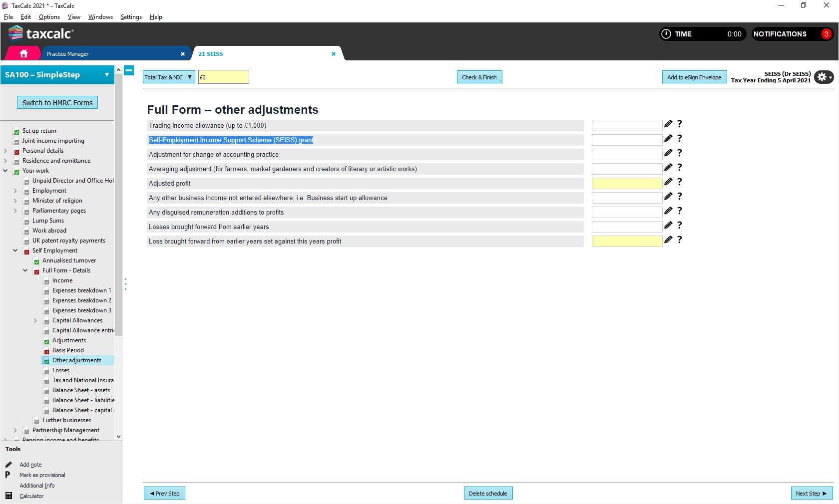The image size is (839, 504).
Task: Open the Total Tax & NIC dropdown
Action: coord(169,77)
